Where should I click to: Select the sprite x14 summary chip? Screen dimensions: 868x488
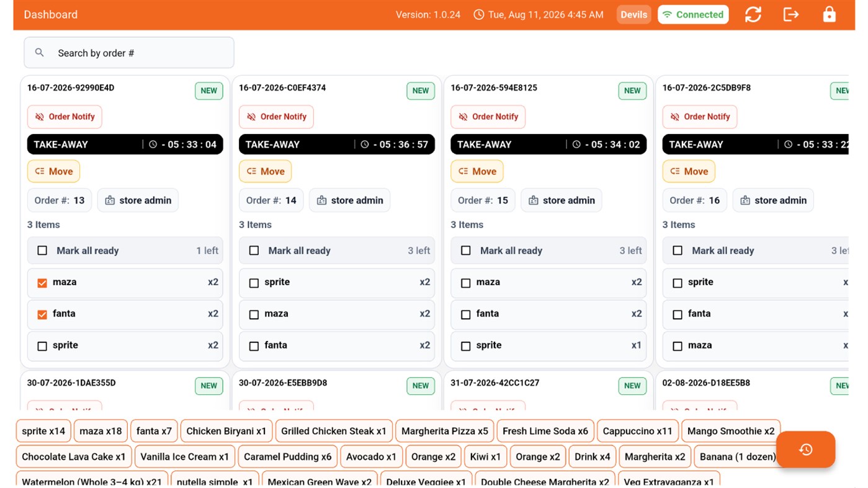(43, 431)
